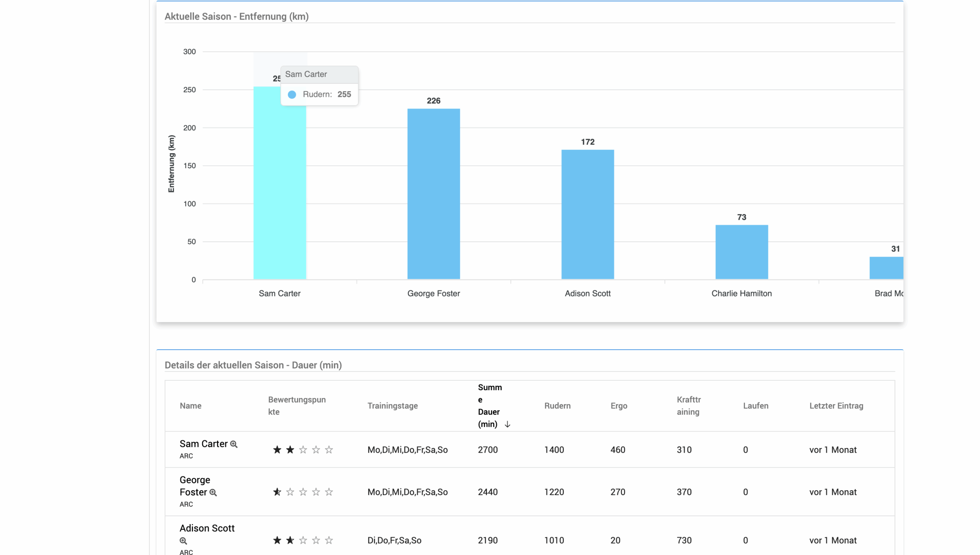This screenshot has width=980, height=555.
Task: Sort by Letzter Eintrag column header
Action: (x=836, y=406)
